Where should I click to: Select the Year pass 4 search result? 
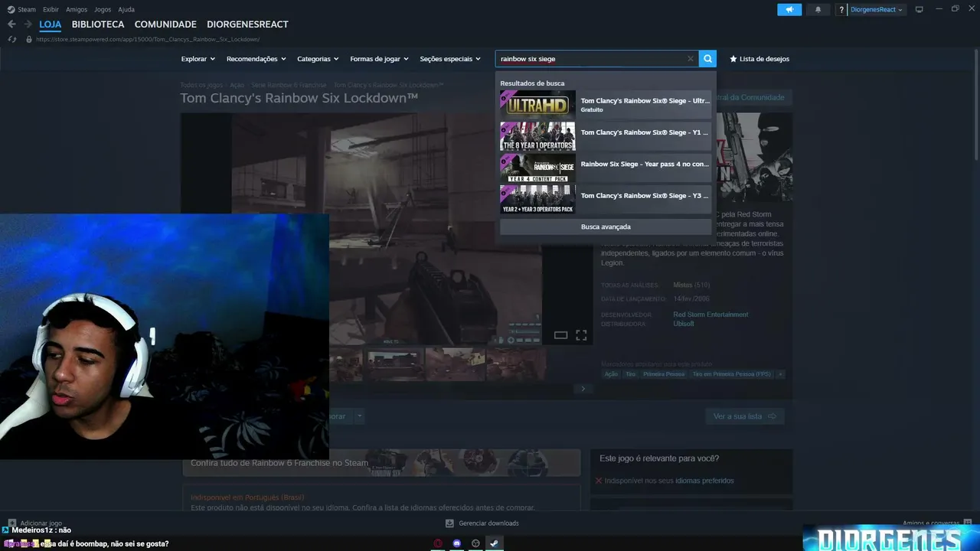pyautogui.click(x=606, y=168)
